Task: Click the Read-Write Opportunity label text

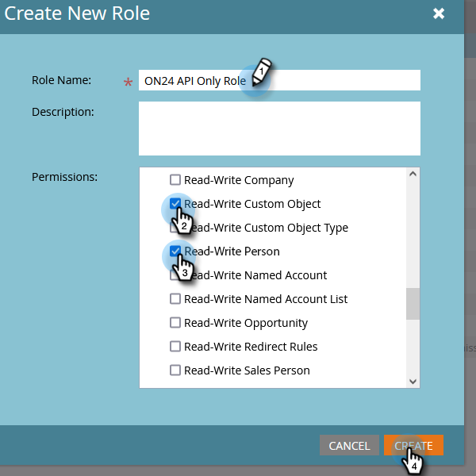Action: 246,323
